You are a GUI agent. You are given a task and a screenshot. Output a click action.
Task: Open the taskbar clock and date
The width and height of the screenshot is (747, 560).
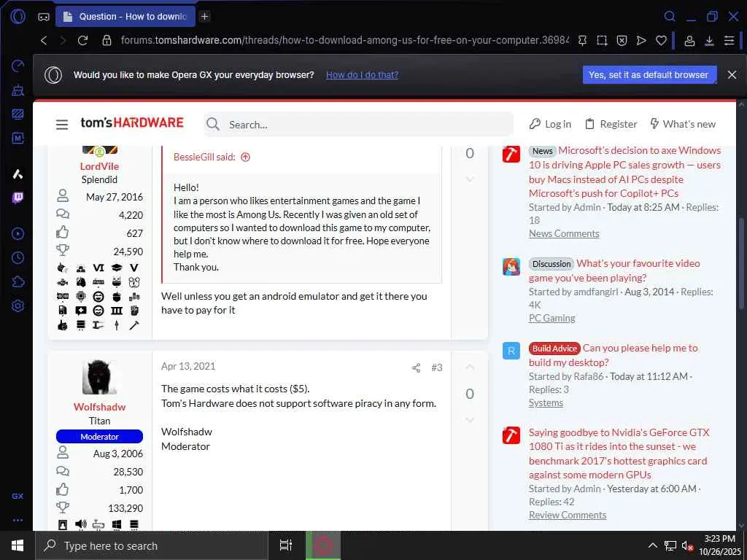coord(720,545)
